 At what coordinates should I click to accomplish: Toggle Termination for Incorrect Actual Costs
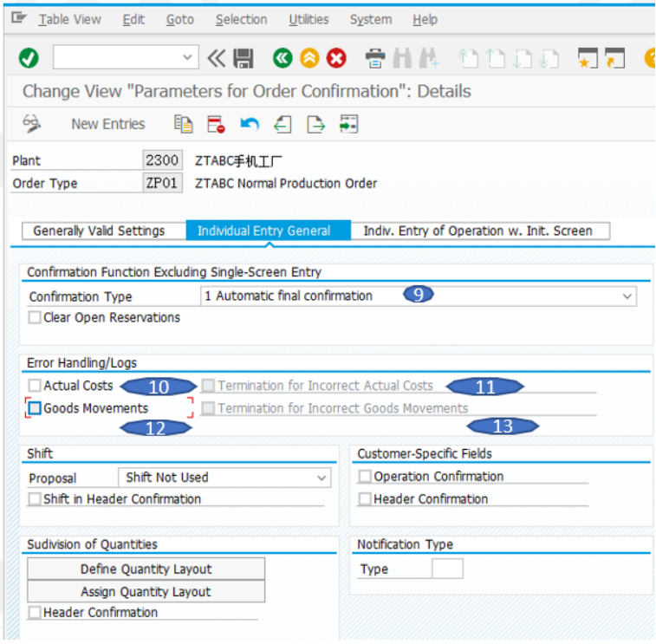click(208, 386)
